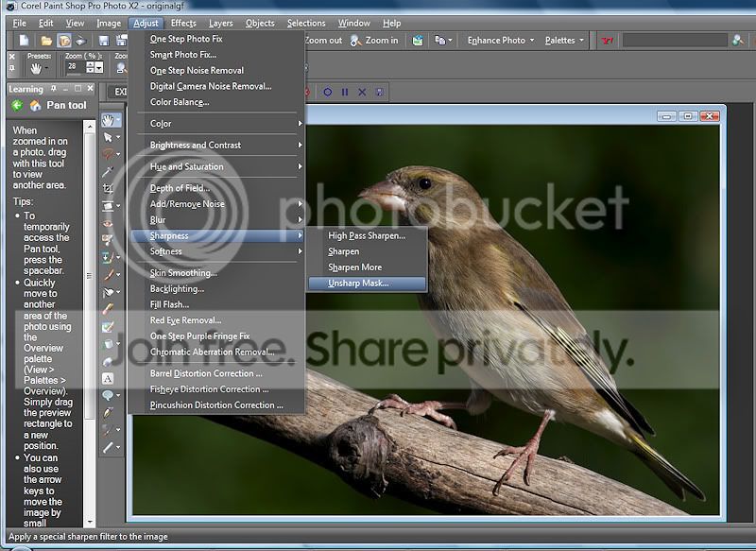Click the Zoom percent input field
The width and height of the screenshot is (756, 551).
click(x=76, y=68)
